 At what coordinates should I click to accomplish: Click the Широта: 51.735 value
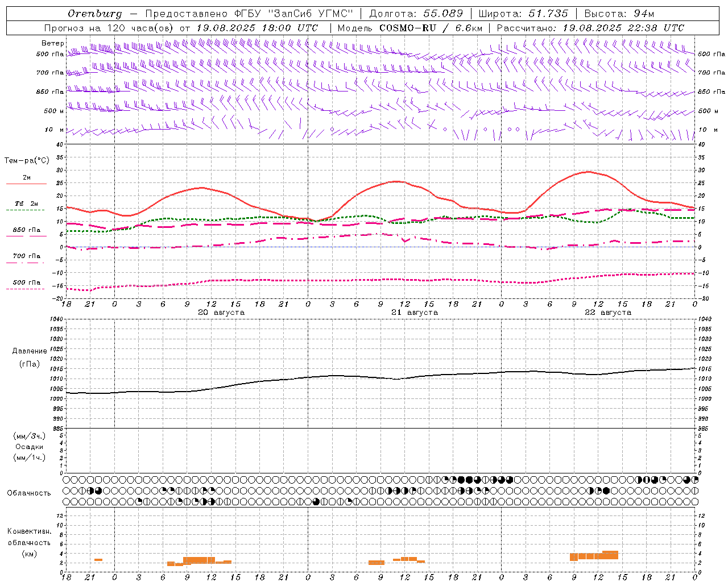pos(523,14)
